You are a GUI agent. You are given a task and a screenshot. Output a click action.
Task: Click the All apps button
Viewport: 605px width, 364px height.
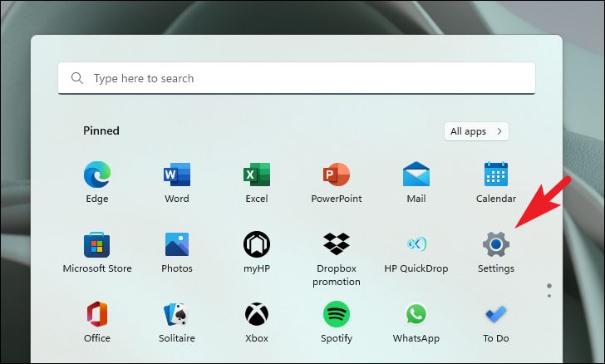coord(476,131)
